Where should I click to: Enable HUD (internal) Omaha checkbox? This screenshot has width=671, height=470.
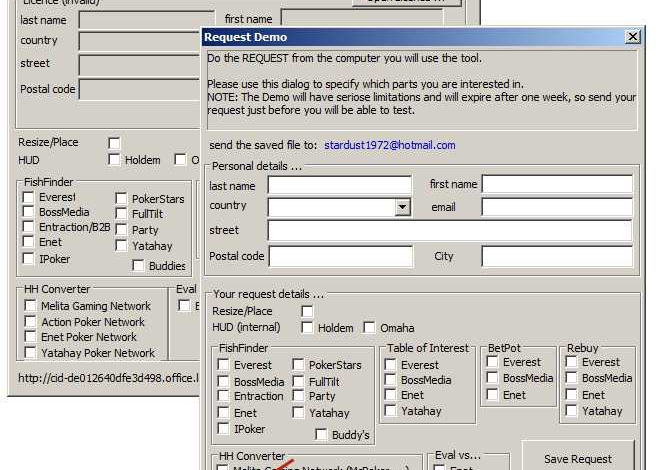tap(369, 327)
